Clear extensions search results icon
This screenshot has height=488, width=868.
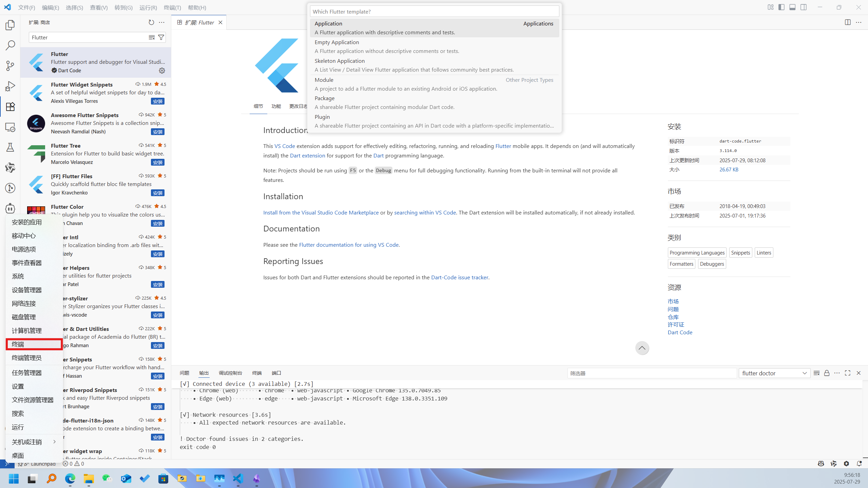click(152, 37)
